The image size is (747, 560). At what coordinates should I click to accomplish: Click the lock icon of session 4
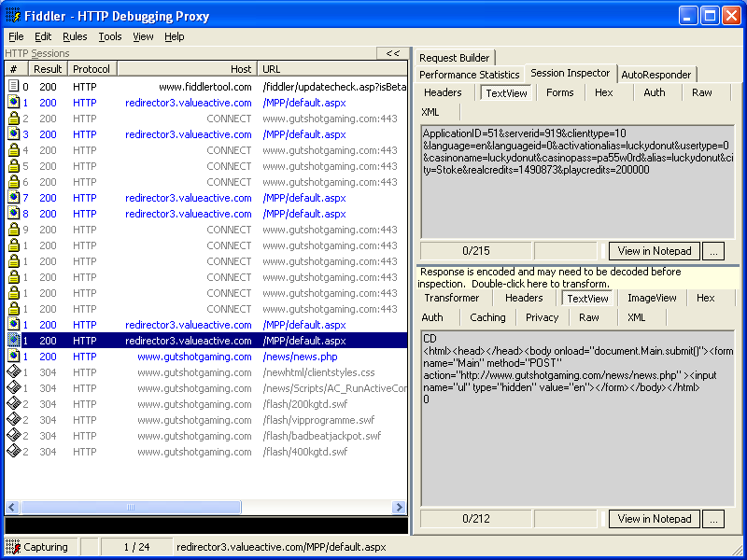point(14,150)
